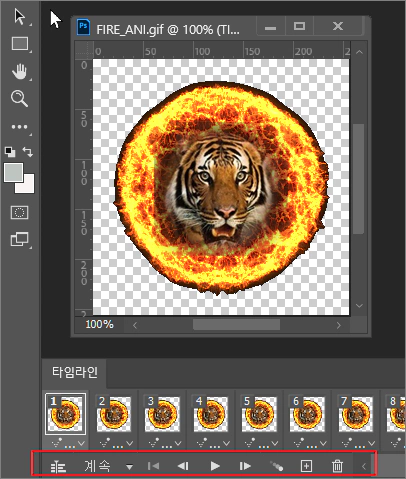Image resolution: width=406 pixels, height=479 pixels.
Task: Select the Move tool
Action: point(20,17)
